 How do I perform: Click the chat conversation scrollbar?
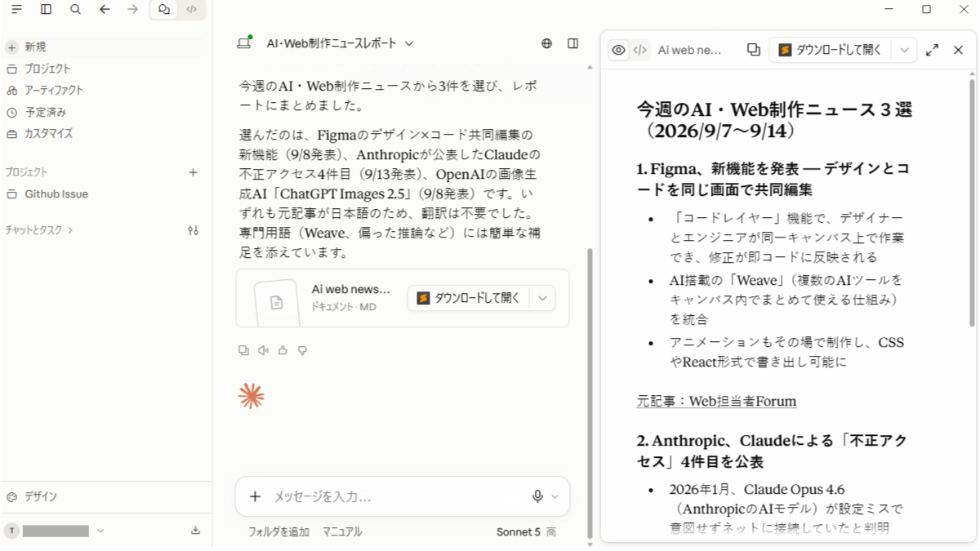click(x=590, y=393)
